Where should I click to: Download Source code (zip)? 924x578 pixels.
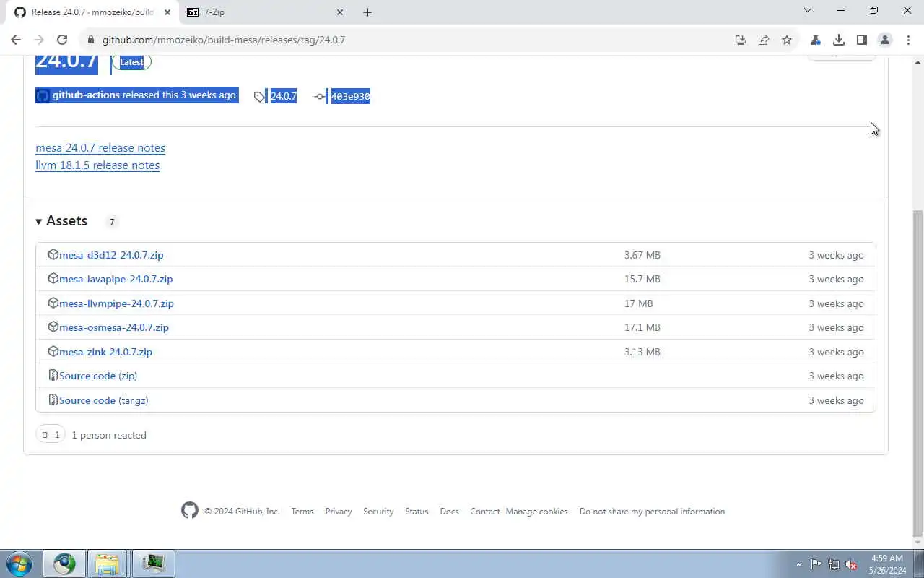(98, 376)
